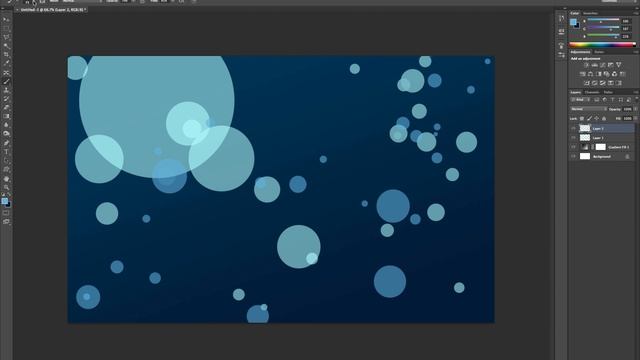Add a Brightness/Contrast adjustment

tap(587, 65)
